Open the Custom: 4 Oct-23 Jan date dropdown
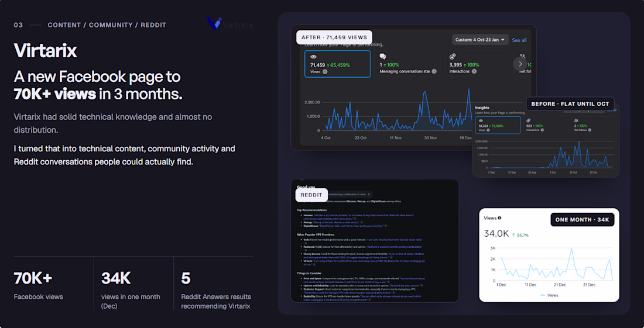This screenshot has height=328, width=644. pyautogui.click(x=481, y=40)
